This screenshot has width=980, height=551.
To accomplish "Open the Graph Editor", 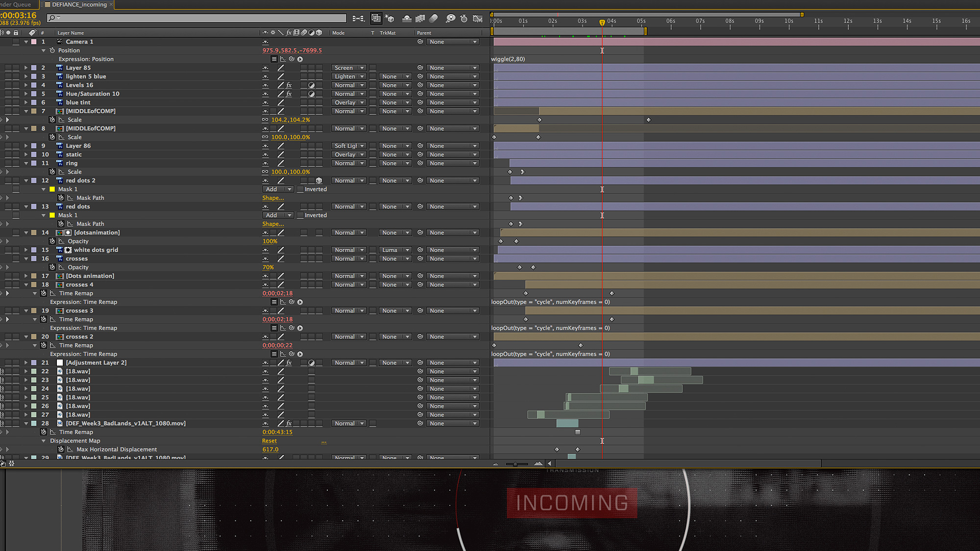I will tap(478, 19).
